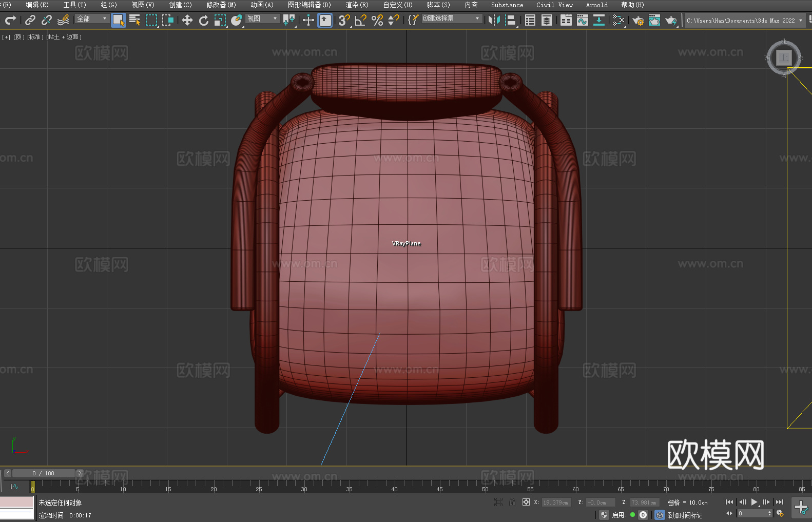
Task: Step to the next frame
Action: coord(766,502)
